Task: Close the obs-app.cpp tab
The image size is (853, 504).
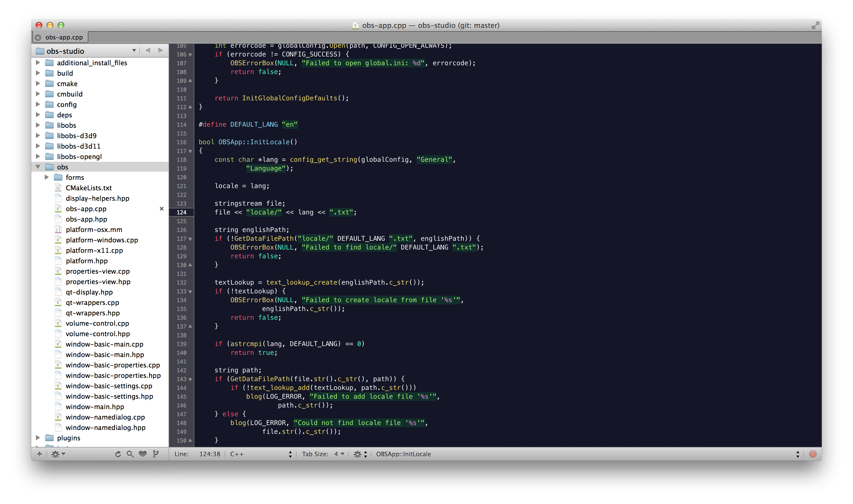Action: pos(38,37)
